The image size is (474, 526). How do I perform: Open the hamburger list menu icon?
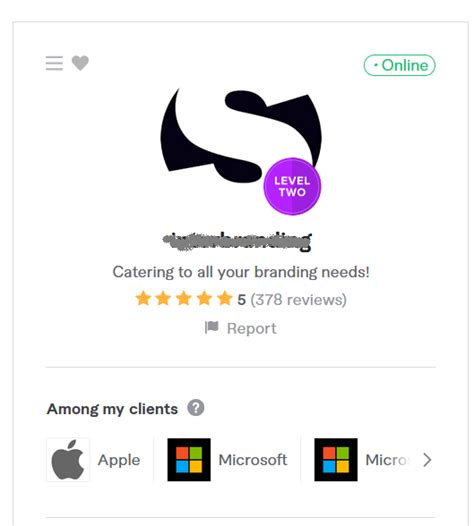tap(54, 63)
